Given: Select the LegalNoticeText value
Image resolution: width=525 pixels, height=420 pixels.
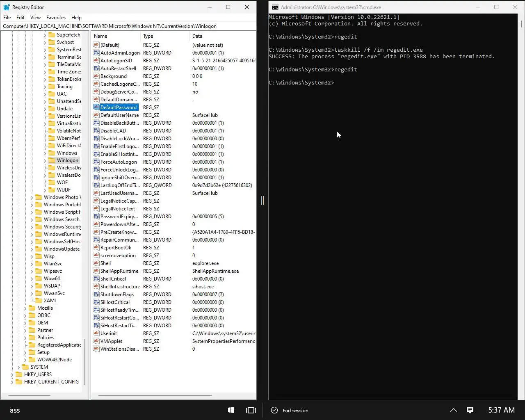Looking at the screenshot, I should click(x=118, y=208).
